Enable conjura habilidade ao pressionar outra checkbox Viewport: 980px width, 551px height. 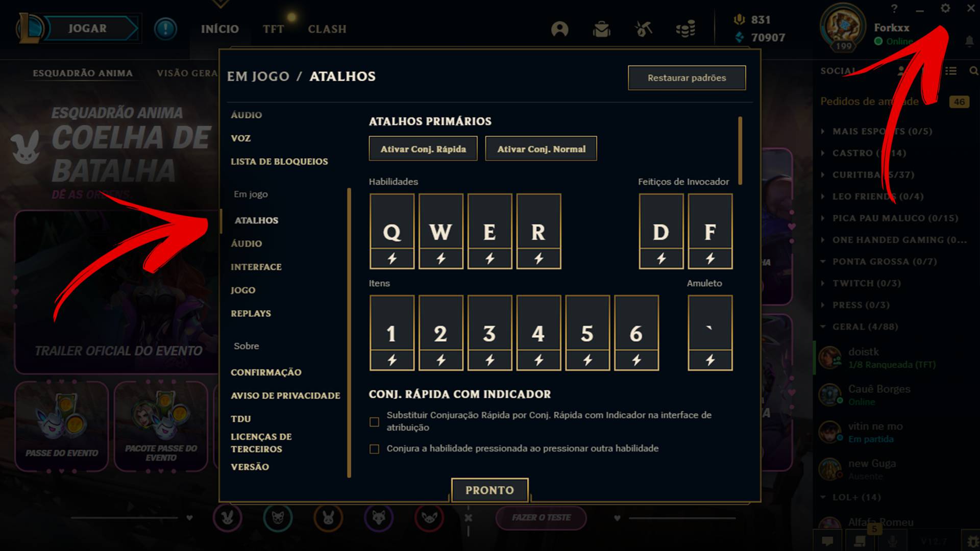pos(375,448)
